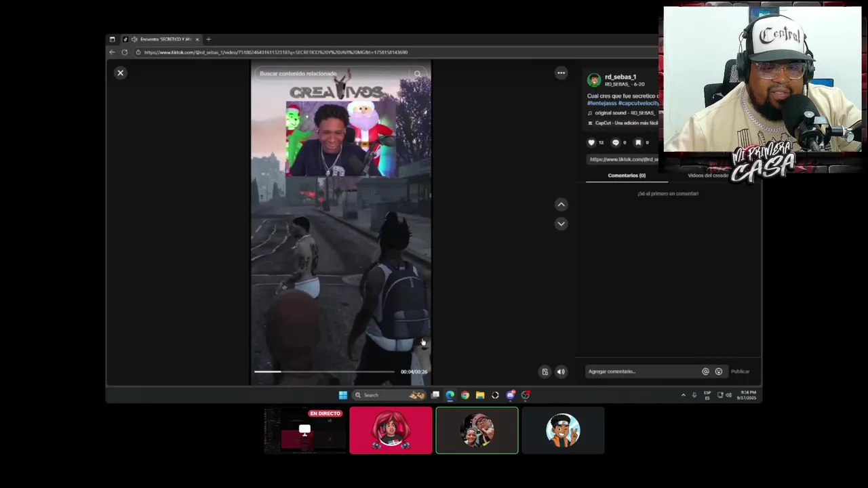
Task: Open the CapCut promotion link
Action: pyautogui.click(x=623, y=123)
